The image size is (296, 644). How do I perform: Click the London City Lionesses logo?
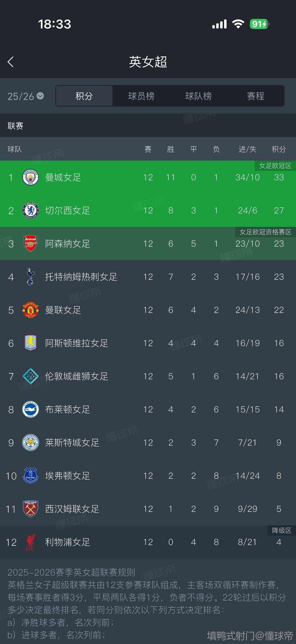click(x=30, y=376)
